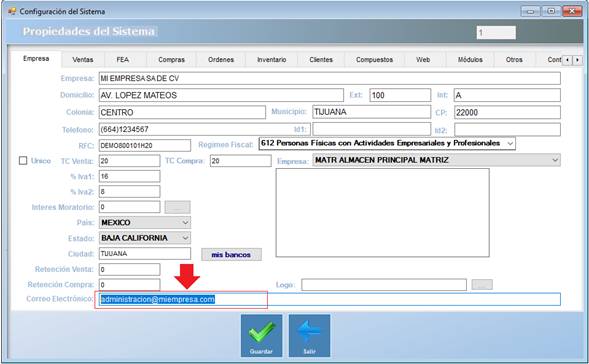Click the Logo path field
This screenshot has height=364, width=589.
point(384,285)
